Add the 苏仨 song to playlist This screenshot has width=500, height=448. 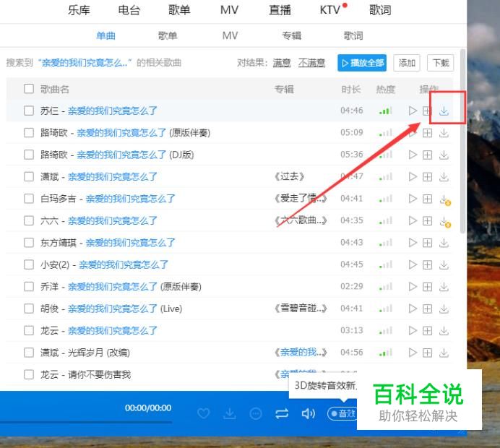pyautogui.click(x=427, y=111)
